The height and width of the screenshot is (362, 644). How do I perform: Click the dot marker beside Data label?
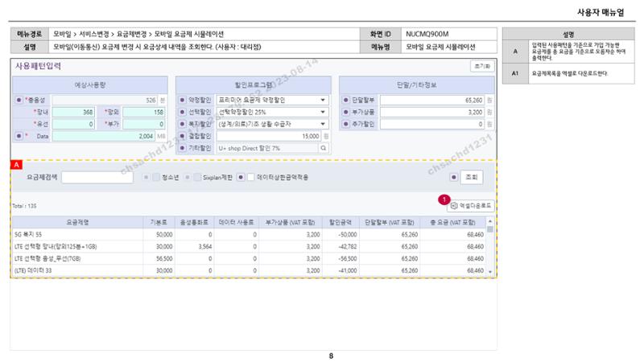pyautogui.click(x=19, y=136)
